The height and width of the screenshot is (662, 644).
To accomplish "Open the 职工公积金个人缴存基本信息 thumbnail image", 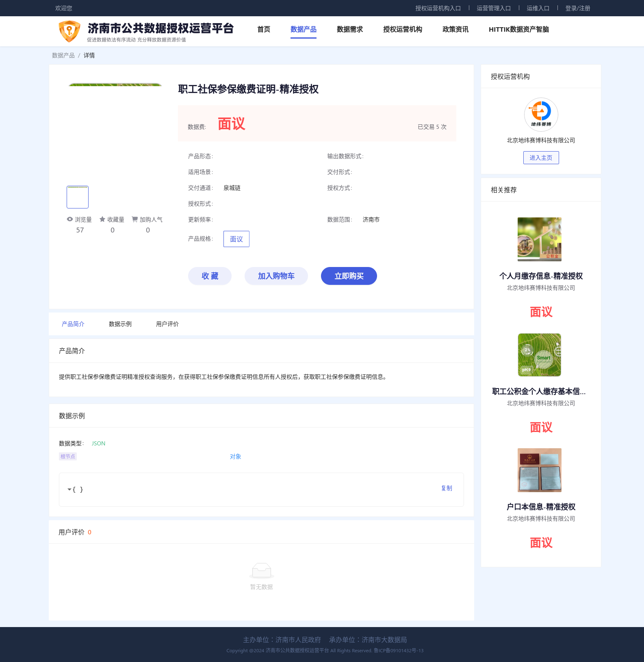I will tap(540, 355).
